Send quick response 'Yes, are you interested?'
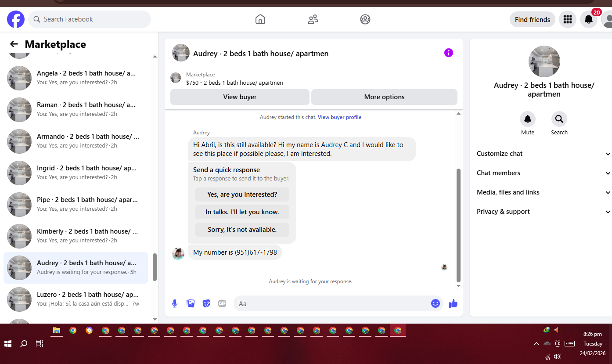 [242, 195]
